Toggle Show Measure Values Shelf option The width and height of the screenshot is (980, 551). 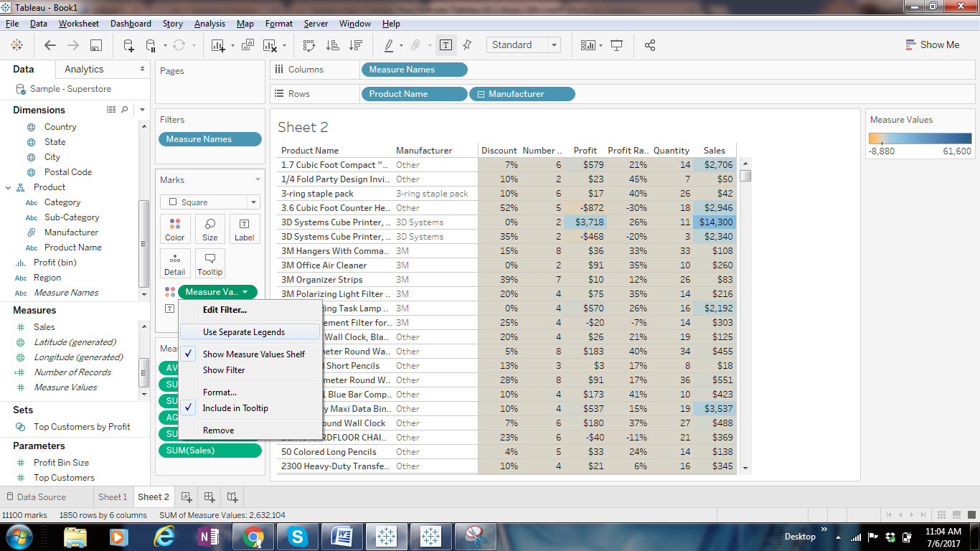pos(250,354)
